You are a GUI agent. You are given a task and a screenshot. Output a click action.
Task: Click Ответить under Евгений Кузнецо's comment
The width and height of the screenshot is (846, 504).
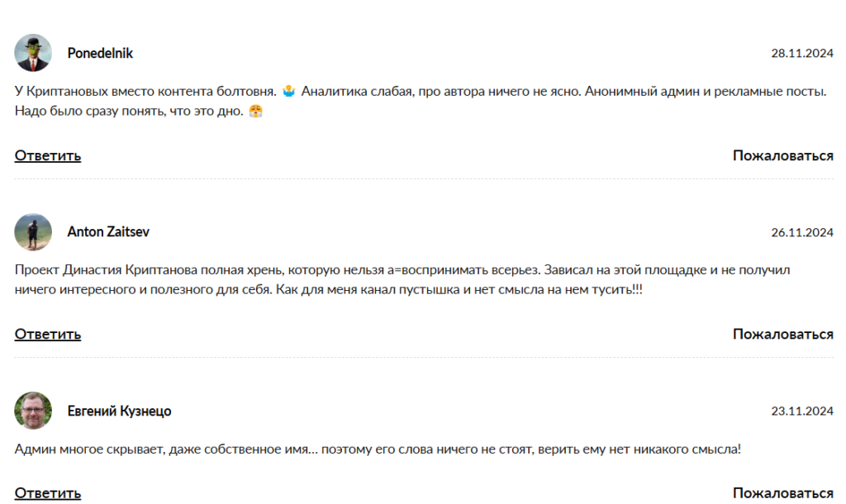tap(48, 493)
